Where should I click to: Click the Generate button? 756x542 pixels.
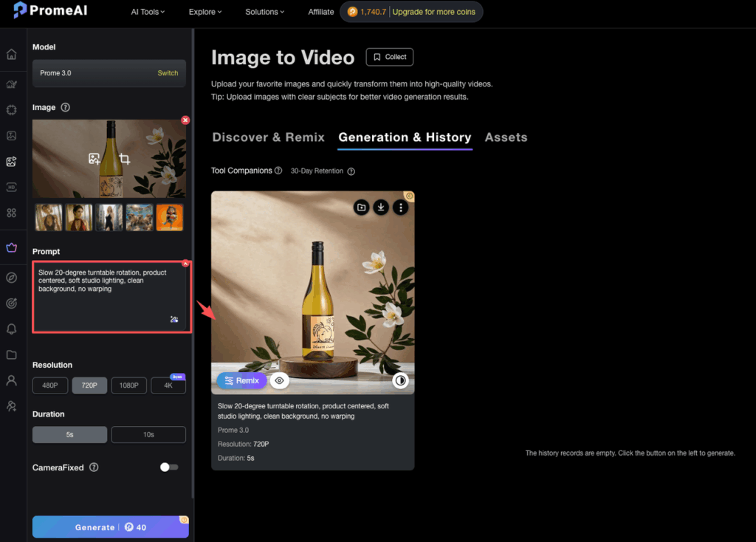[x=111, y=527]
